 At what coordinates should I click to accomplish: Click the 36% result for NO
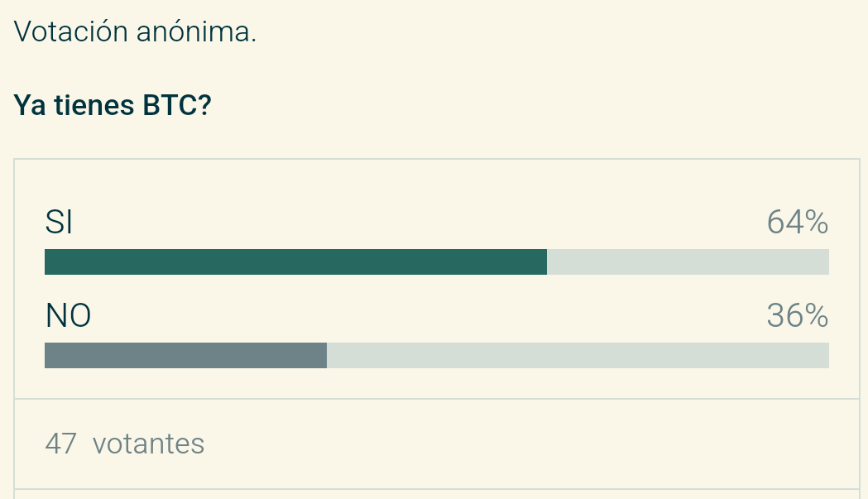pyautogui.click(x=797, y=315)
